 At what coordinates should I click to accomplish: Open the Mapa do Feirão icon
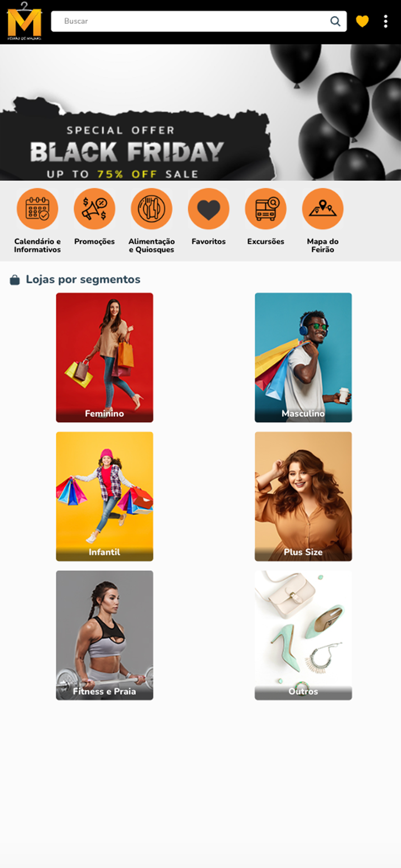[323, 209]
